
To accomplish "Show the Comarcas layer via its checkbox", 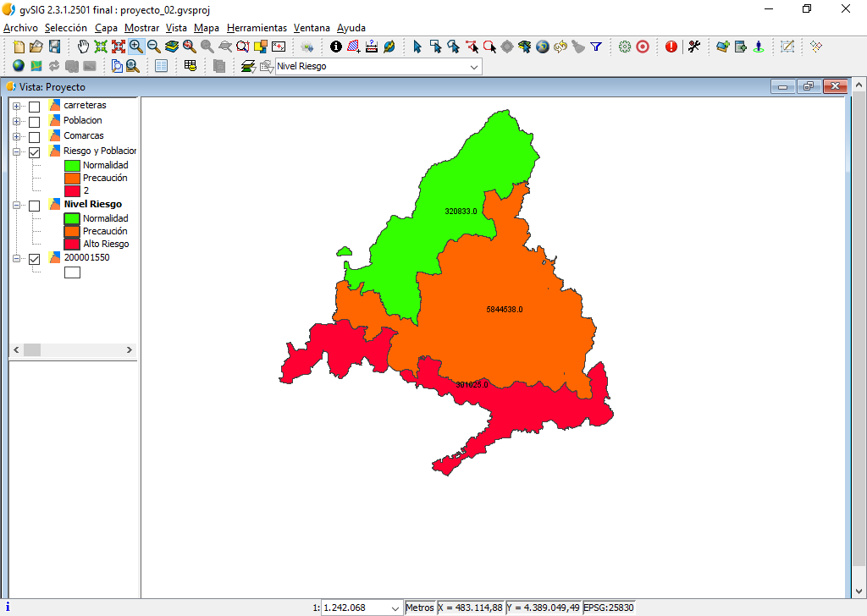I will [x=34, y=137].
